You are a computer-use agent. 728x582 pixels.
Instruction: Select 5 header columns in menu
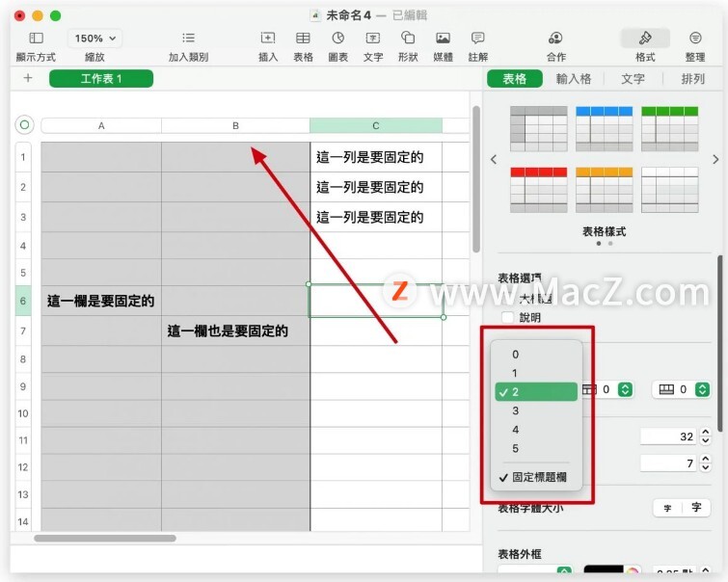(536, 449)
